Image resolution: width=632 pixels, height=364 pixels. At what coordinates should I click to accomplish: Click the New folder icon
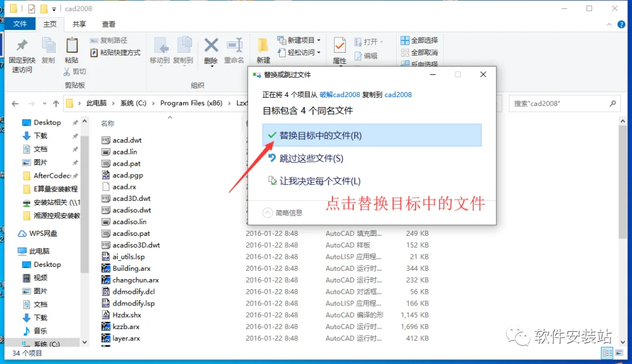[263, 46]
